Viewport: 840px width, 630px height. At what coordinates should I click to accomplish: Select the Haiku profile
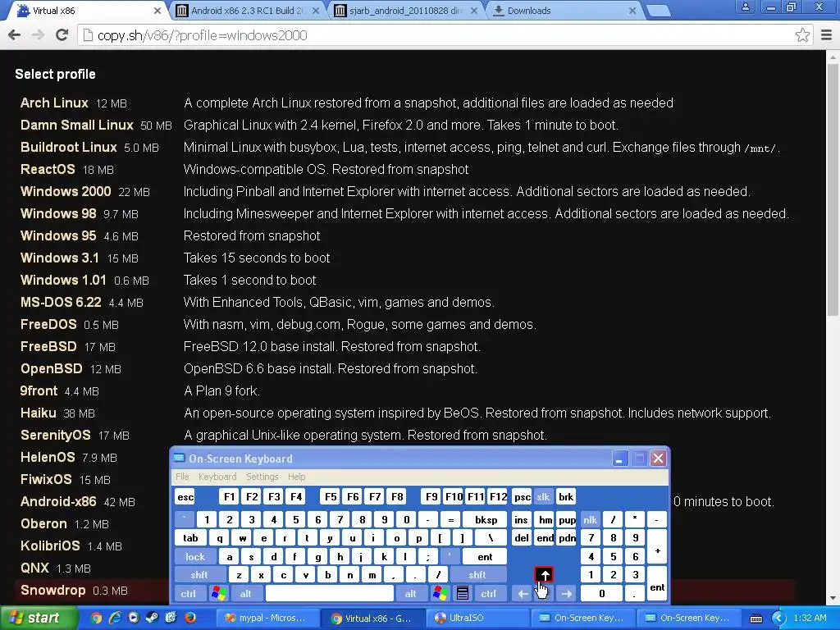point(38,413)
